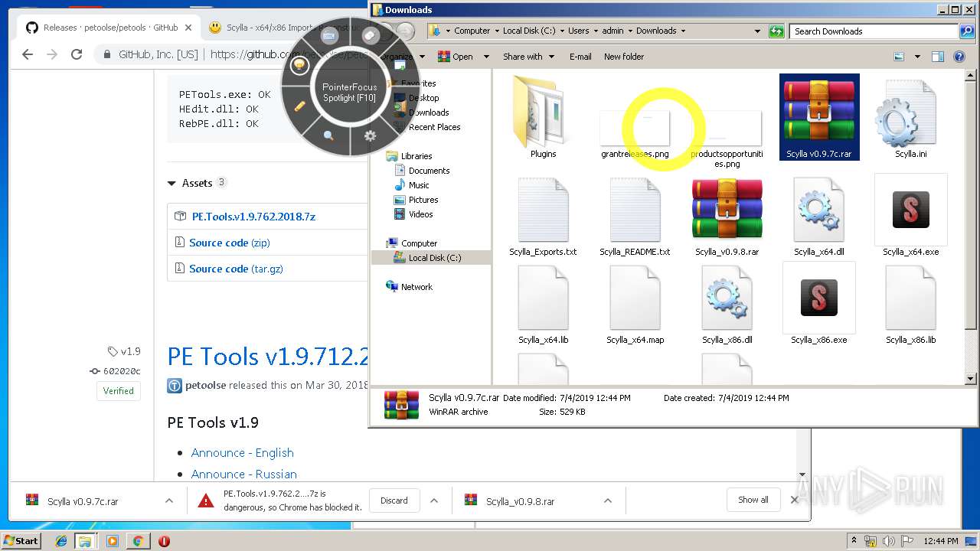This screenshot has width=980, height=551.
Task: Open the Organize menu dropdown
Action: tap(403, 57)
